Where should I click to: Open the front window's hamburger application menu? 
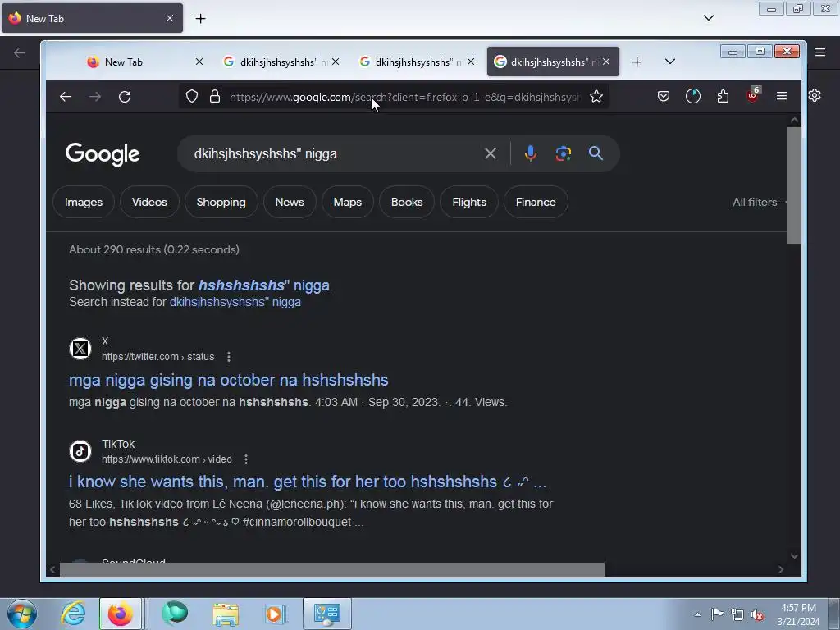(x=782, y=97)
